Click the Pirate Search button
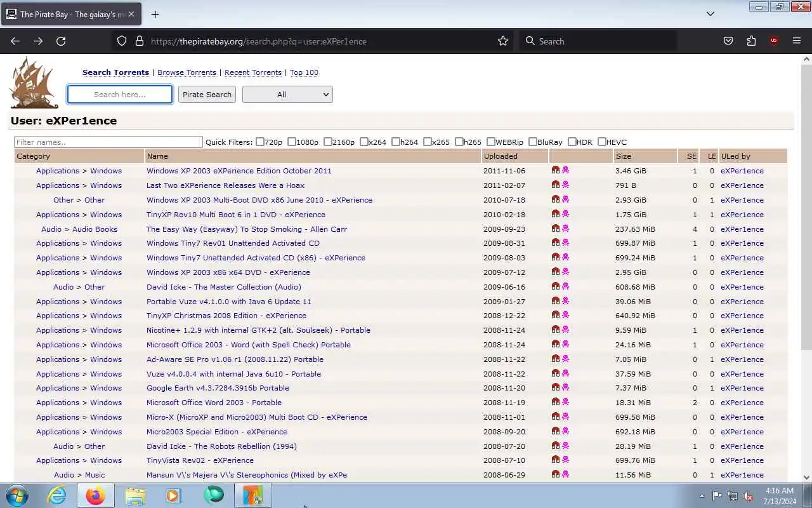The height and width of the screenshot is (508, 812). (x=207, y=95)
